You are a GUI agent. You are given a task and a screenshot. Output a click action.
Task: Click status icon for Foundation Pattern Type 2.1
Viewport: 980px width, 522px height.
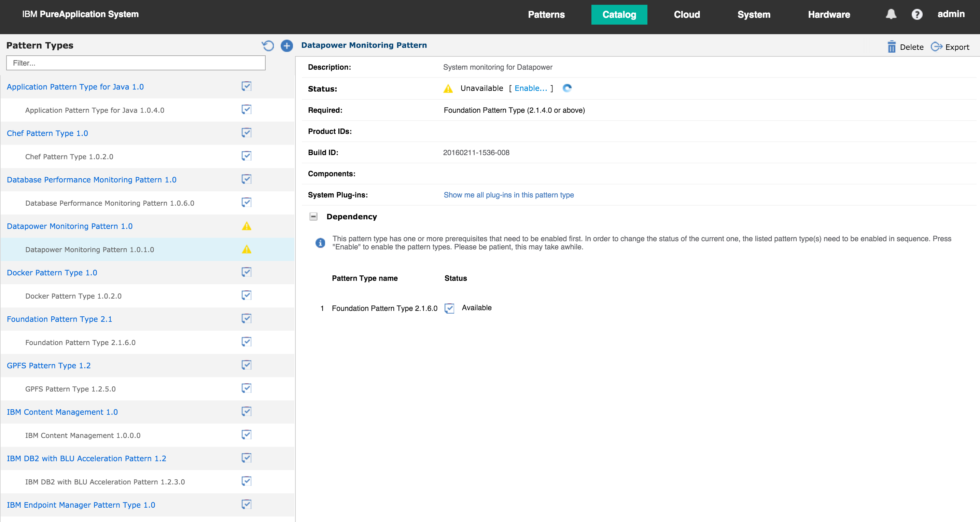point(247,318)
